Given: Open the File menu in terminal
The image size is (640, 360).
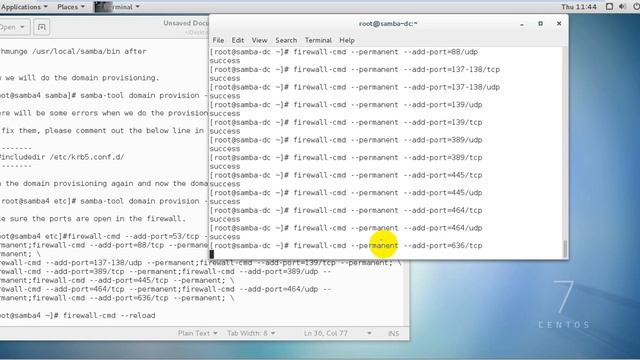Looking at the screenshot, I should (x=218, y=40).
